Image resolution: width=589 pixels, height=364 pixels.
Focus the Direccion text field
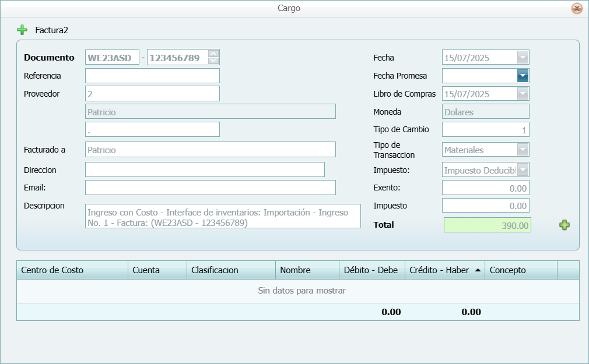coord(204,169)
